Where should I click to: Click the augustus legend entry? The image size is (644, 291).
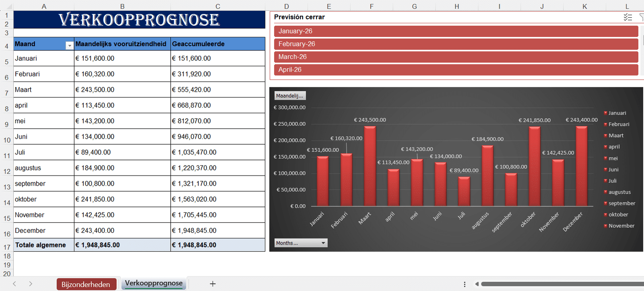click(x=617, y=192)
